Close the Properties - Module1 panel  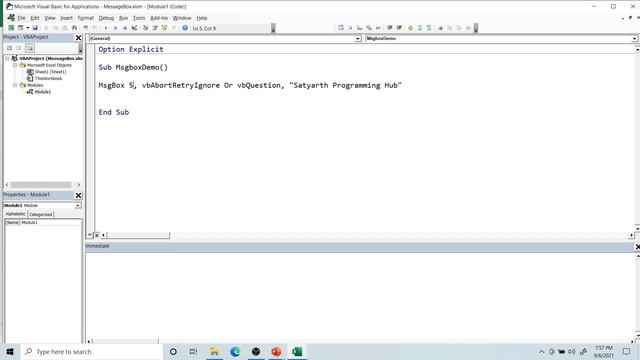click(x=78, y=195)
